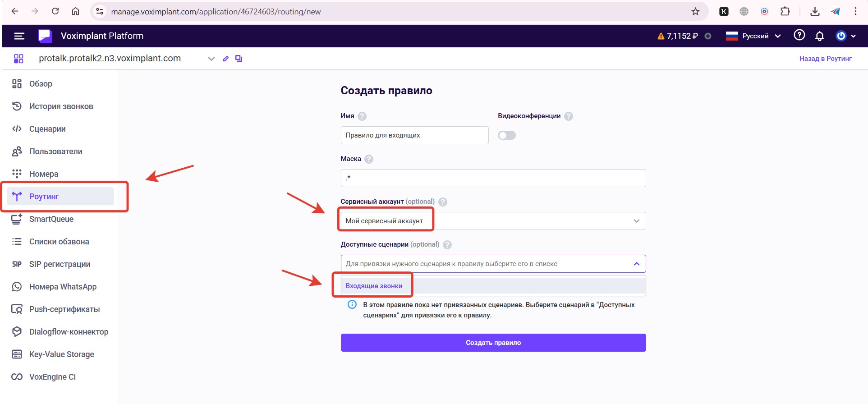Open Сценарии in the sidebar
The width and height of the screenshot is (868, 404).
pos(47,129)
